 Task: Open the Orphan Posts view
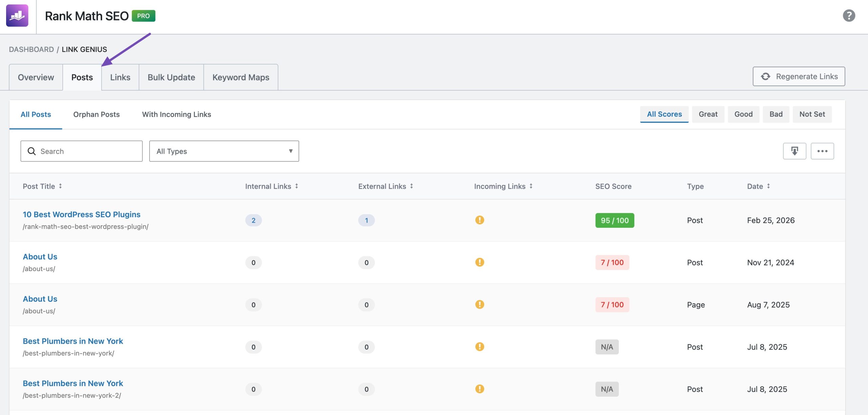click(96, 114)
